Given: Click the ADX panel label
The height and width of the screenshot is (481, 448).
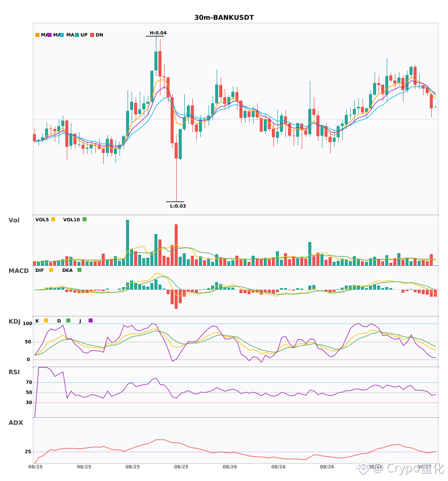Looking at the screenshot, I should point(16,423).
